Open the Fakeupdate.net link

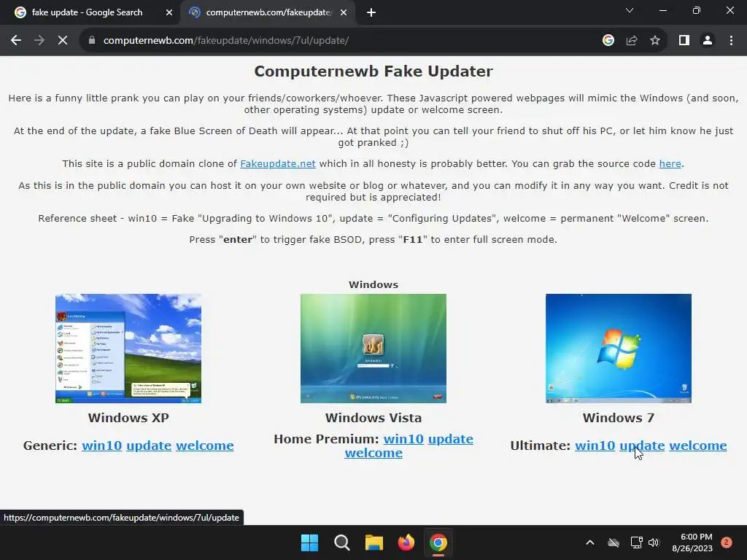tap(278, 164)
